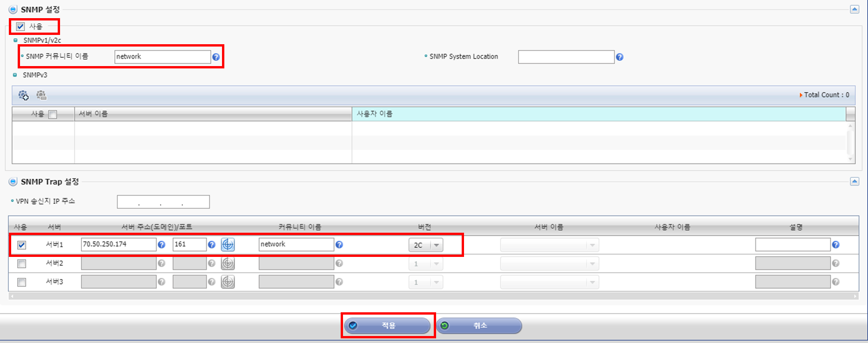Click the 서버1 커뮤니티 이름 field

point(296,244)
